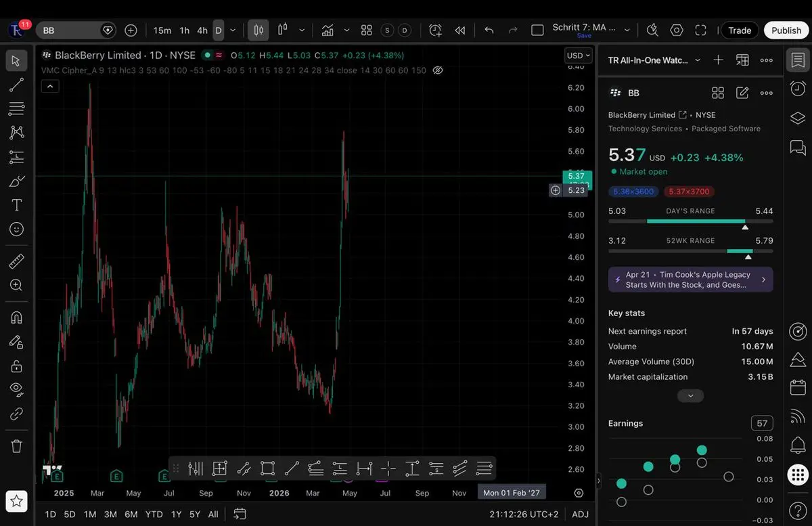The height and width of the screenshot is (526, 812).
Task: Toggle the ADJ adjusted data button
Action: 580,514
